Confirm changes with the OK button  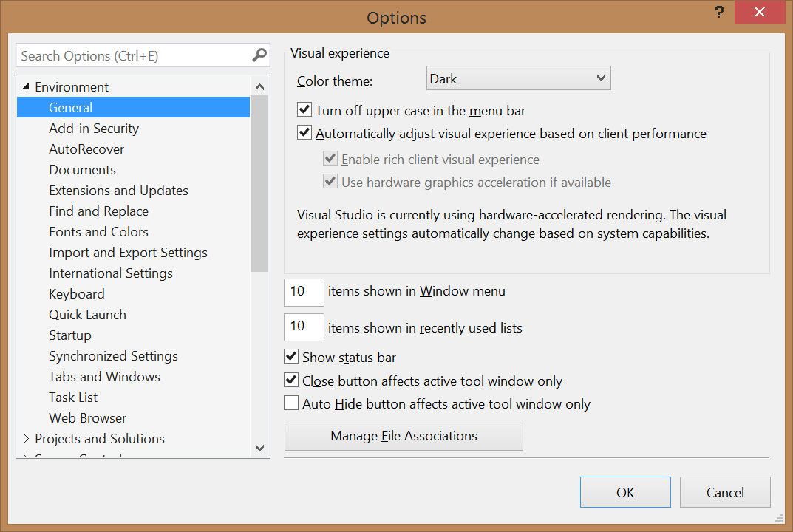pos(625,492)
